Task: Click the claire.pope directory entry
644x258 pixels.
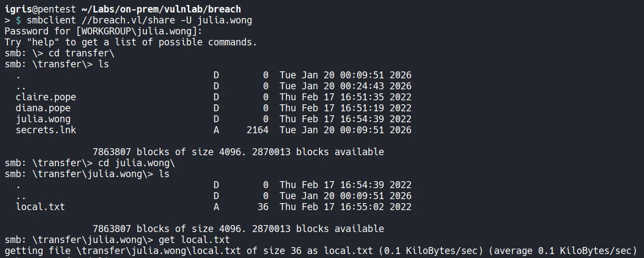Action: [45, 97]
